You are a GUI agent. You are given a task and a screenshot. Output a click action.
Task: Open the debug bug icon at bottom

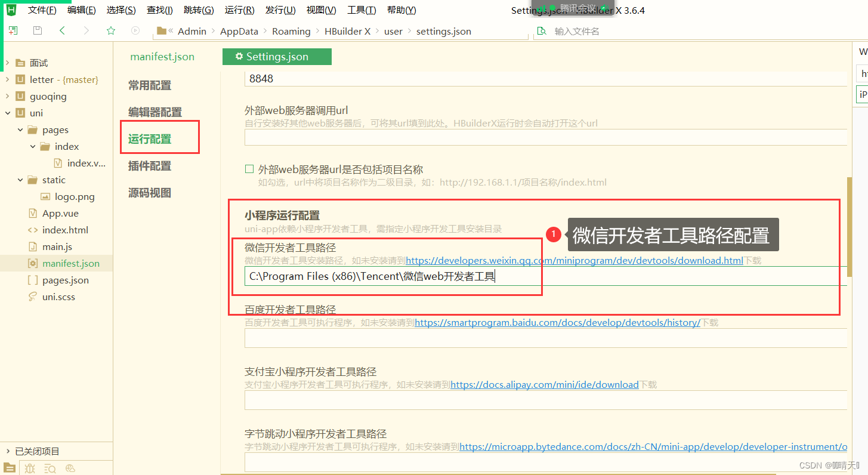30,468
